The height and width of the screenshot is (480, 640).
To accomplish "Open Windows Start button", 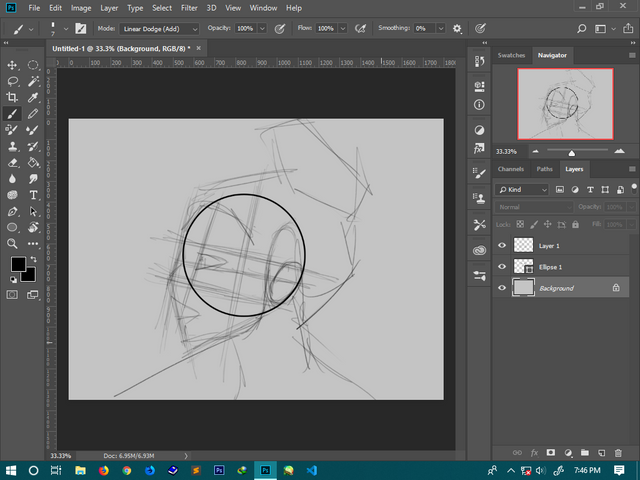I will (11, 470).
